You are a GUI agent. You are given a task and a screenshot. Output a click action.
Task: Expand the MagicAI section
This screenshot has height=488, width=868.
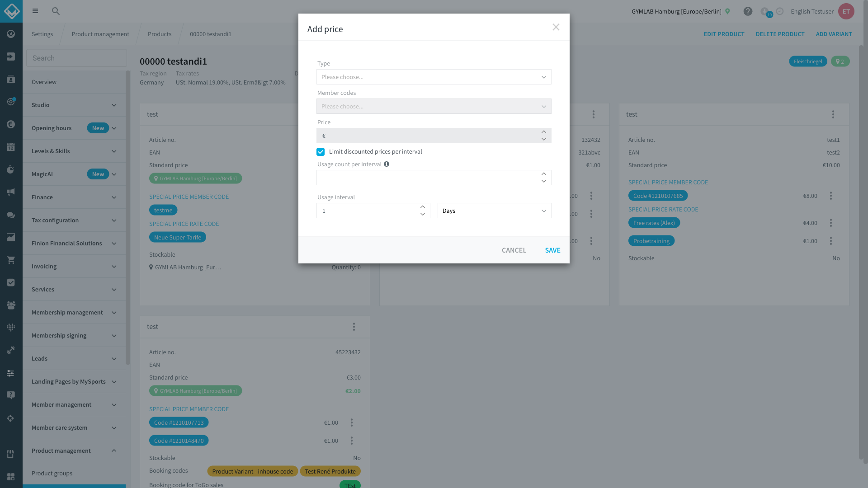pos(74,174)
